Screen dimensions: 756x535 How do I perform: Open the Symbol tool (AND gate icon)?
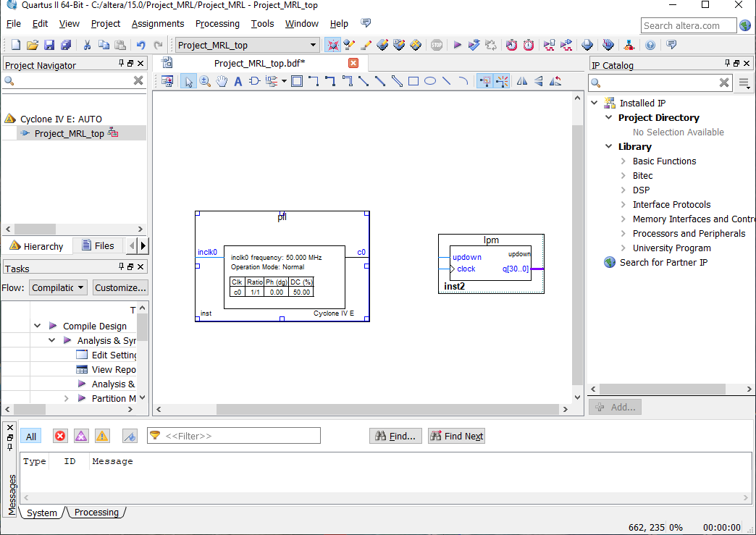pos(255,81)
